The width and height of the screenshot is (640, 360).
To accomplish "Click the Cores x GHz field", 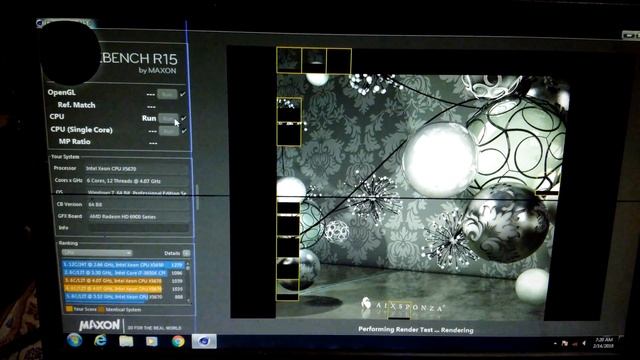I will pyautogui.click(x=137, y=181).
